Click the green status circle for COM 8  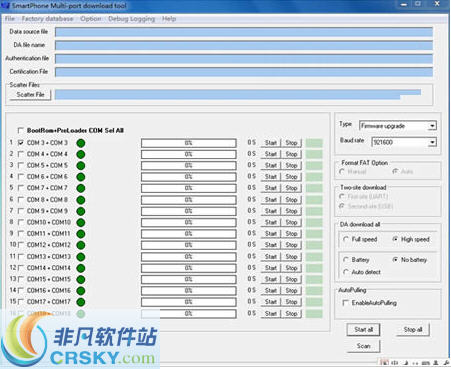coord(81,200)
